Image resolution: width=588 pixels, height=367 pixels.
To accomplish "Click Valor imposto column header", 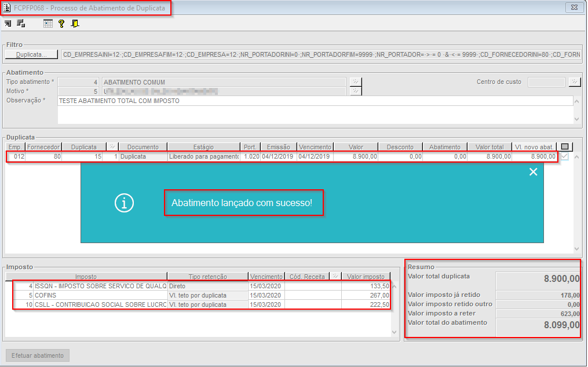I will [x=366, y=277].
